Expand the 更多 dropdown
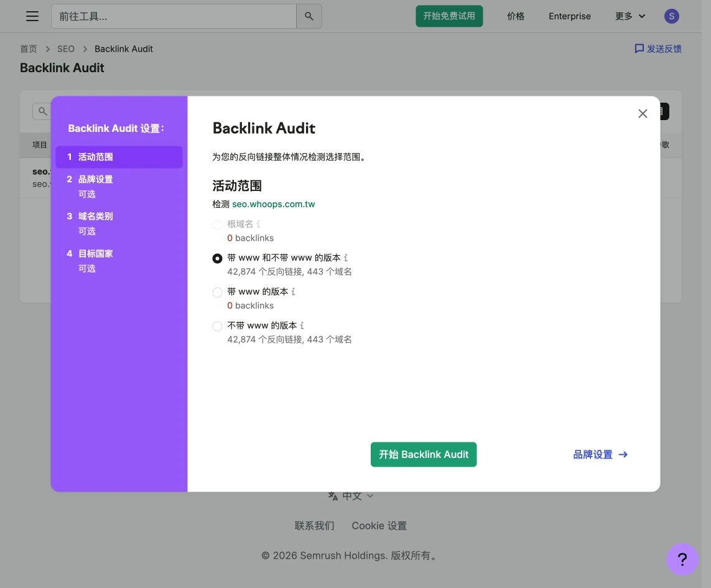Viewport: 711px width, 588px height. 630,16
